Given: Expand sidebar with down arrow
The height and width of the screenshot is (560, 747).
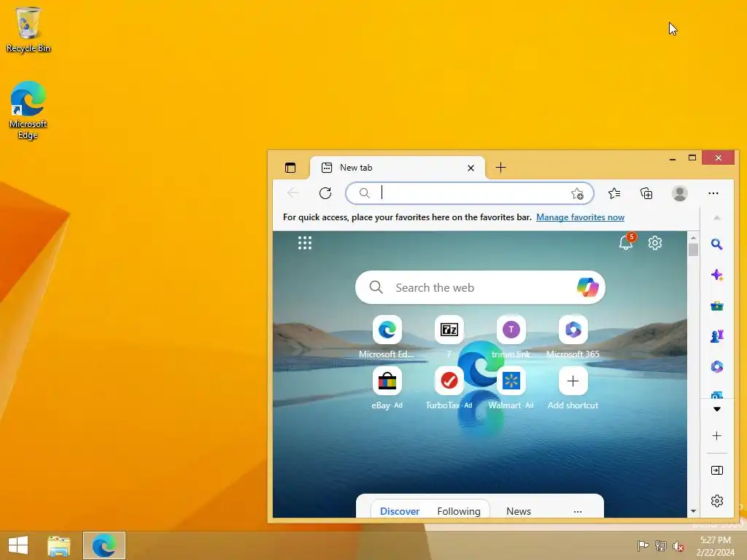Looking at the screenshot, I should [x=716, y=409].
